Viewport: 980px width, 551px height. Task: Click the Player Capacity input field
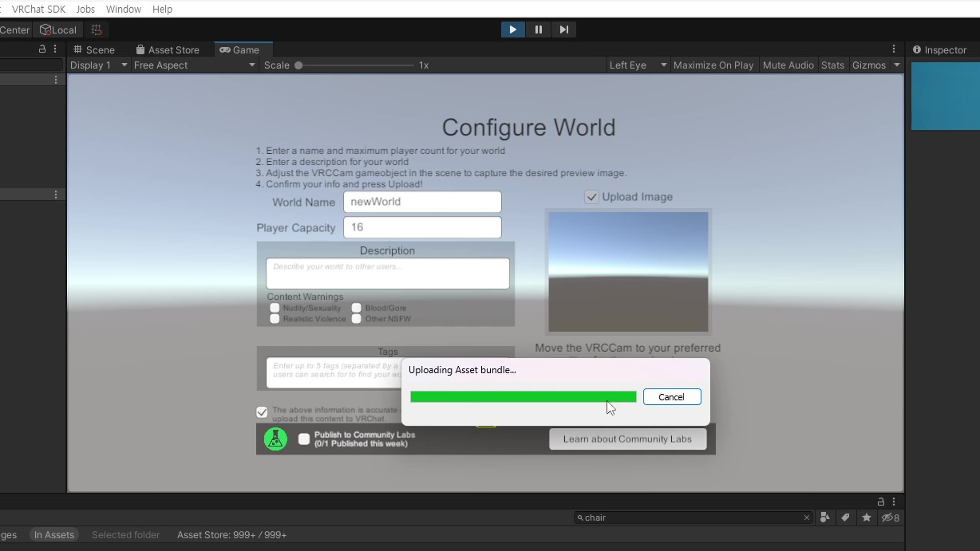click(x=422, y=227)
